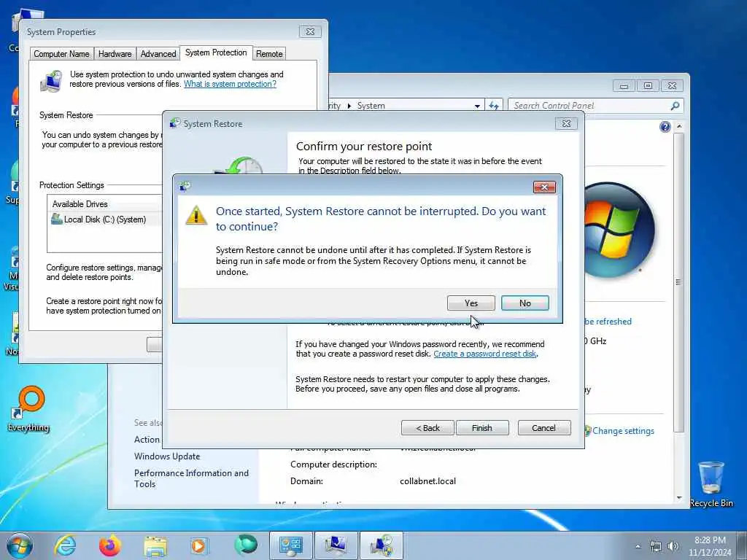Click the refresh rating link text
This screenshot has height=560, width=747.
[608, 322]
